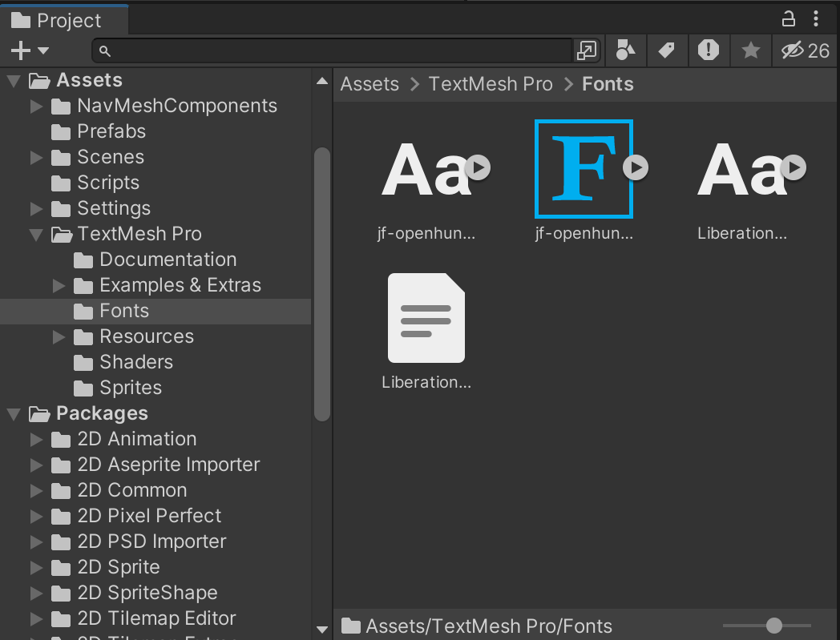Expand the 2D PSD Importer package arrow

(x=36, y=542)
